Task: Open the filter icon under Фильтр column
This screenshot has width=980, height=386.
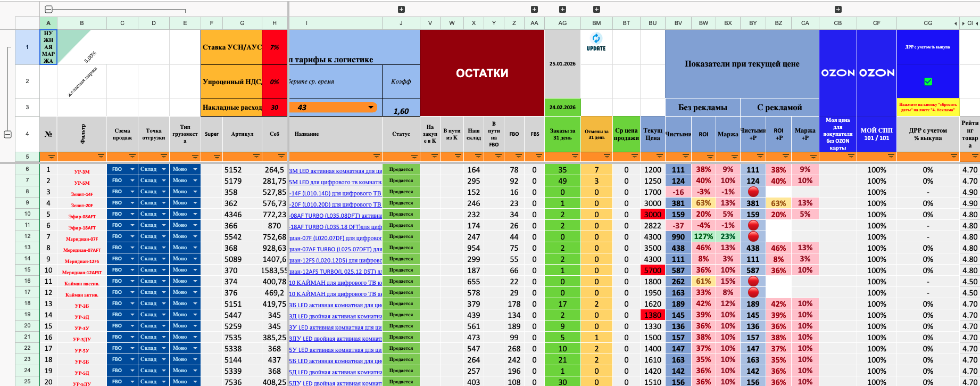Action: [101, 157]
